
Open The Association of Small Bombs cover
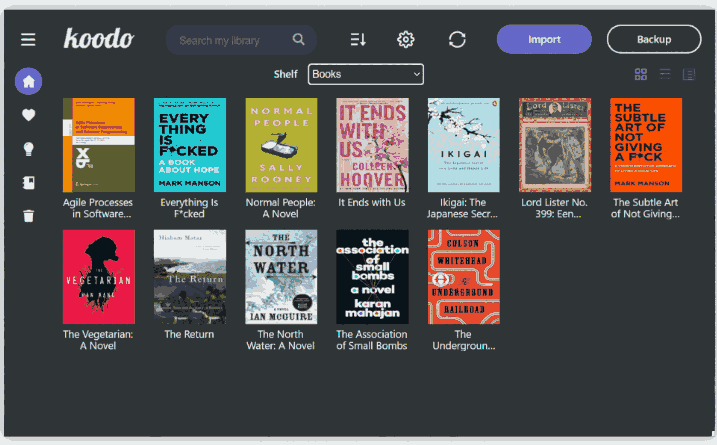pos(372,277)
